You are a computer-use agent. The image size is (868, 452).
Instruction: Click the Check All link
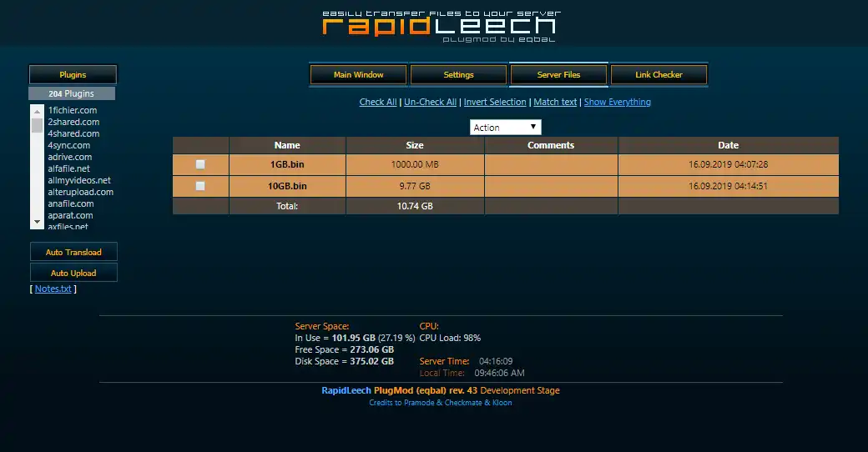pos(378,102)
